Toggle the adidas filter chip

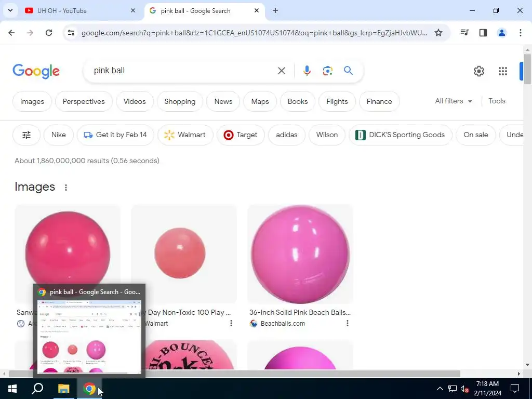click(287, 135)
